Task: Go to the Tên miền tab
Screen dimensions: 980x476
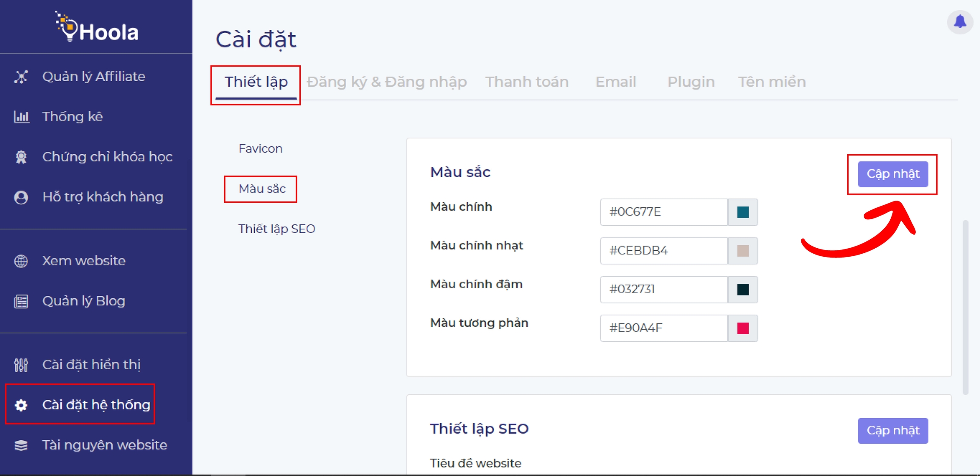Action: pos(772,82)
